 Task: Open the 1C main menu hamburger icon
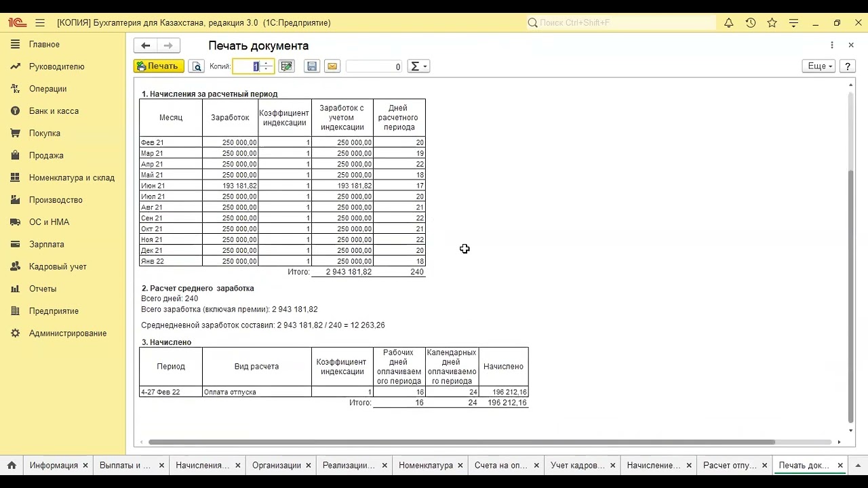(x=40, y=22)
